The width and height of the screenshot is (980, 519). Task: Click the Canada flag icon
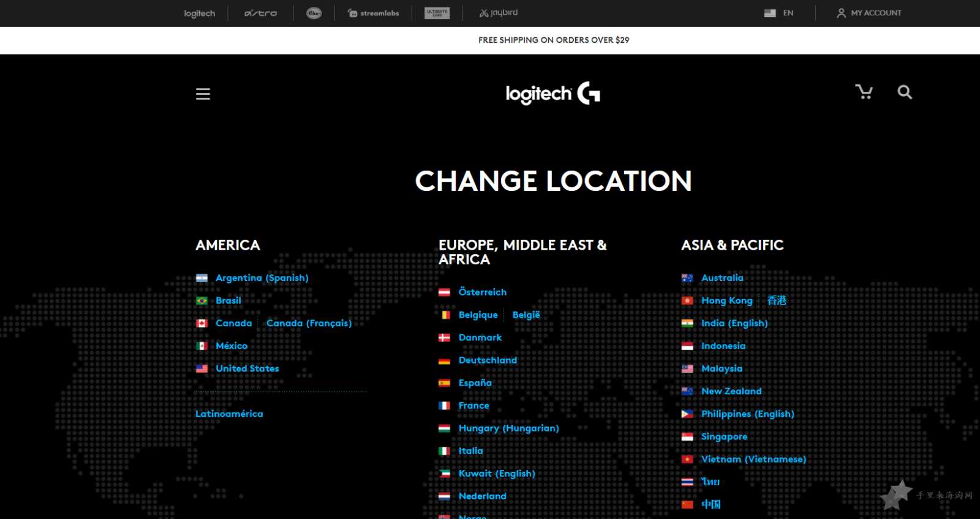coord(202,323)
